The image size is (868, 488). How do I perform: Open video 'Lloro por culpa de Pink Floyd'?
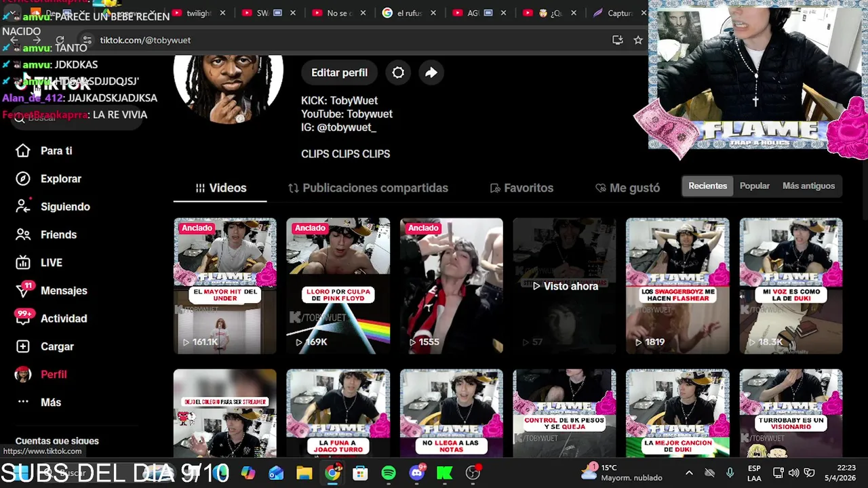point(338,286)
